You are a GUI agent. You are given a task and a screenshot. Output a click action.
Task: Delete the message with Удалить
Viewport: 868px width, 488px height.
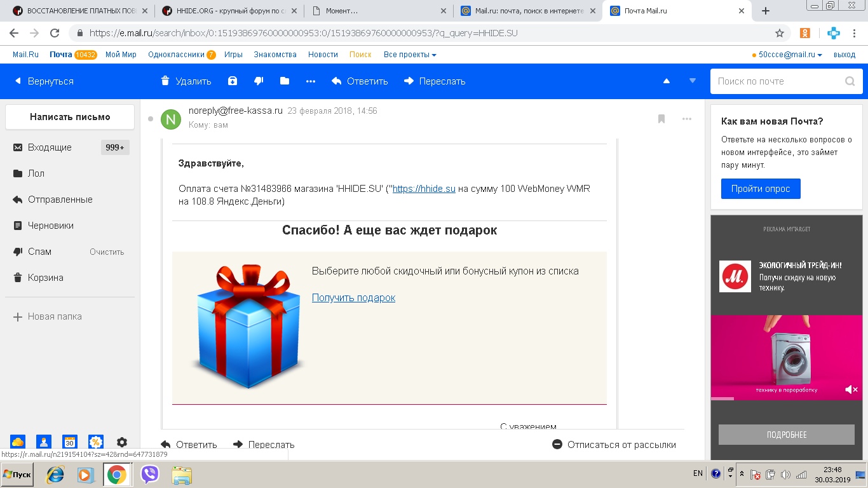click(186, 81)
